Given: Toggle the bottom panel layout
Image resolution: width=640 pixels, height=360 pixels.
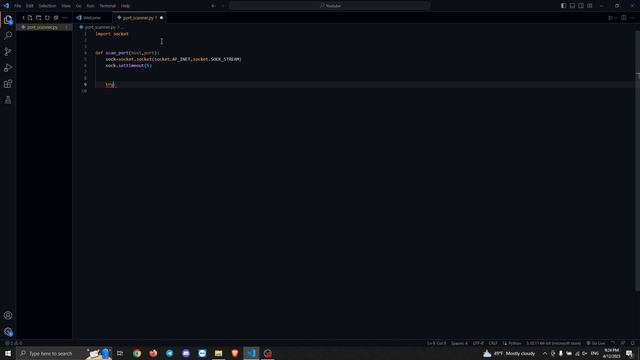Looking at the screenshot, I should 572,6.
